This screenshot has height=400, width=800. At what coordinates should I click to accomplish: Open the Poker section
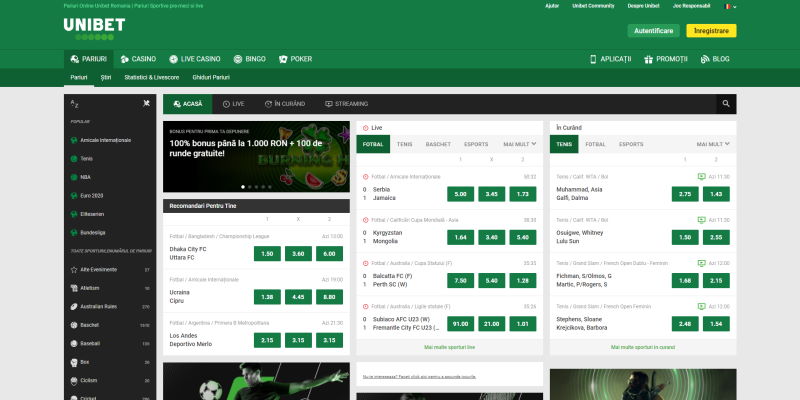tap(295, 59)
